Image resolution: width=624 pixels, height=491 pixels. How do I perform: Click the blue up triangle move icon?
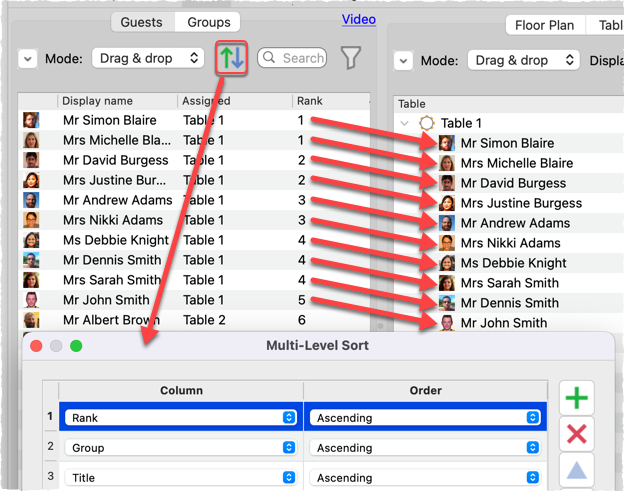click(x=575, y=468)
